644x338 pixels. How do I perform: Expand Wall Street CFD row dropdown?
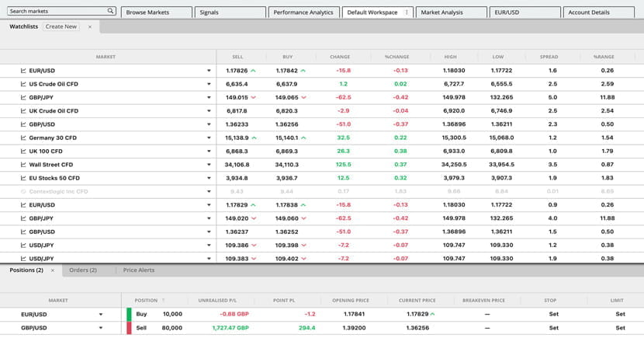(x=209, y=165)
